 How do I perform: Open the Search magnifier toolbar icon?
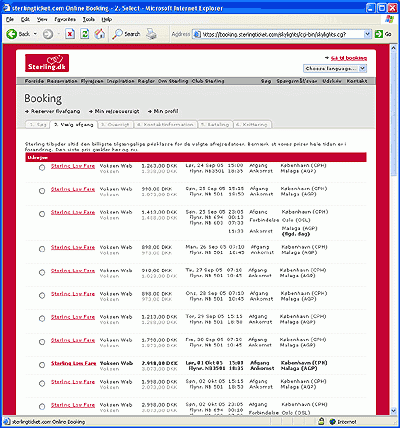click(117, 34)
